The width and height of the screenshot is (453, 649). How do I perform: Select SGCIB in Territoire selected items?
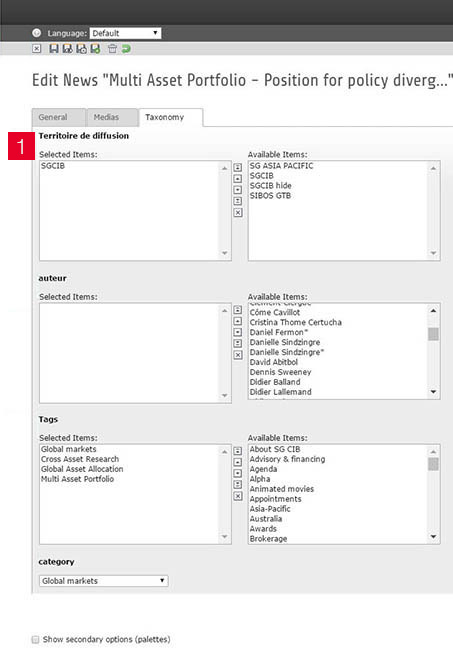53,166
